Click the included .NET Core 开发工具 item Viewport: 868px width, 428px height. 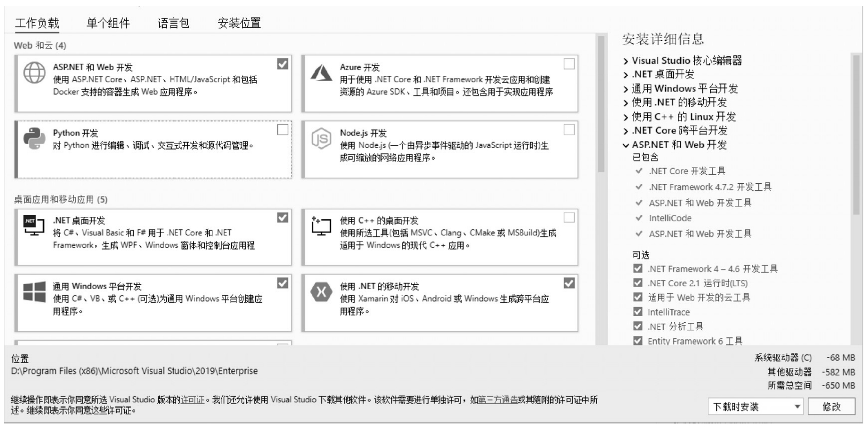pos(687,171)
